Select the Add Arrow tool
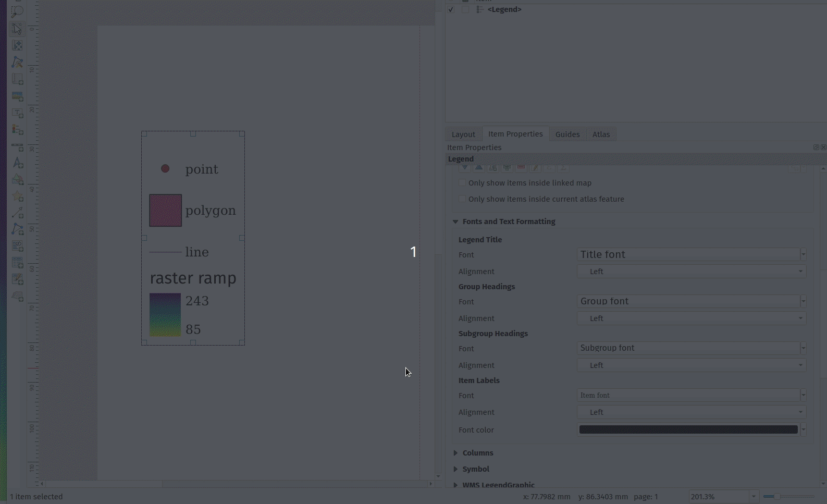Viewport: 827px width, 504px height. point(17,213)
